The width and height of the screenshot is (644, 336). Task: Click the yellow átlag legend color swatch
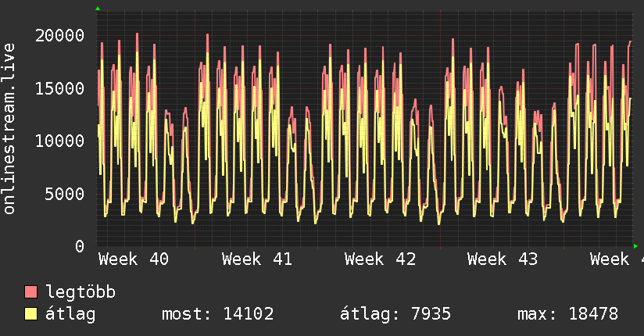31,314
